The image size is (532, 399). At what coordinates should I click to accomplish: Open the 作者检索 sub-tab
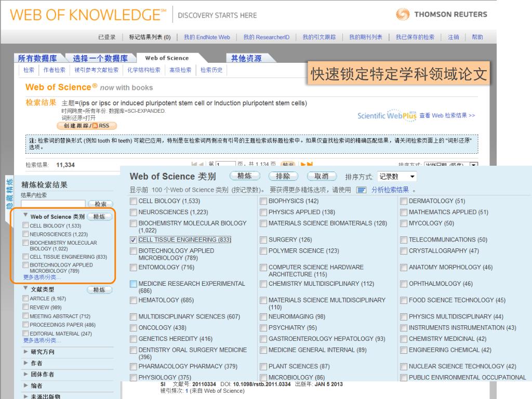pos(54,70)
